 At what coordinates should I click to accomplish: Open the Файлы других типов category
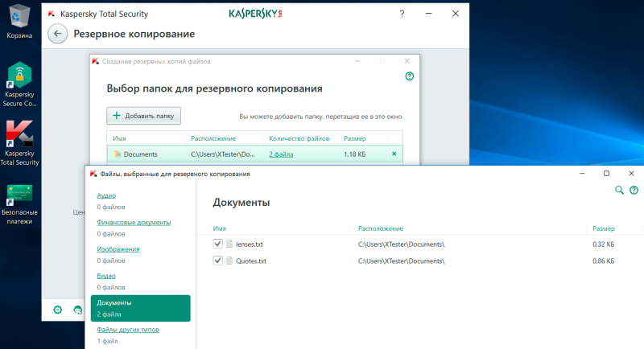128,330
